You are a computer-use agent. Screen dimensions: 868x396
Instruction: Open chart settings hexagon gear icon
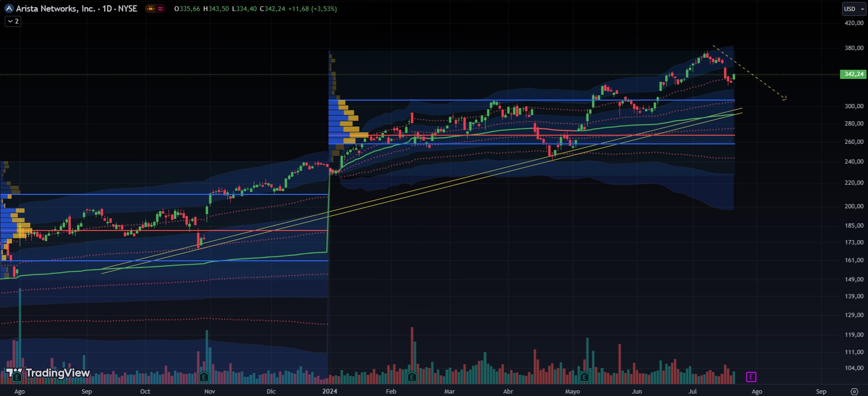(x=855, y=391)
